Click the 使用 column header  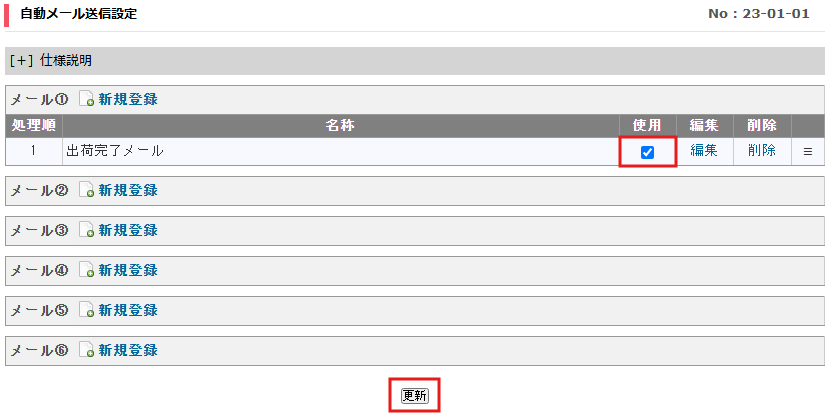click(647, 126)
